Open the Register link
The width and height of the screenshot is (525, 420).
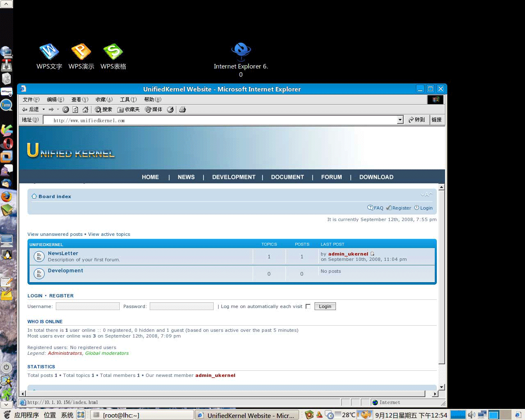399,208
